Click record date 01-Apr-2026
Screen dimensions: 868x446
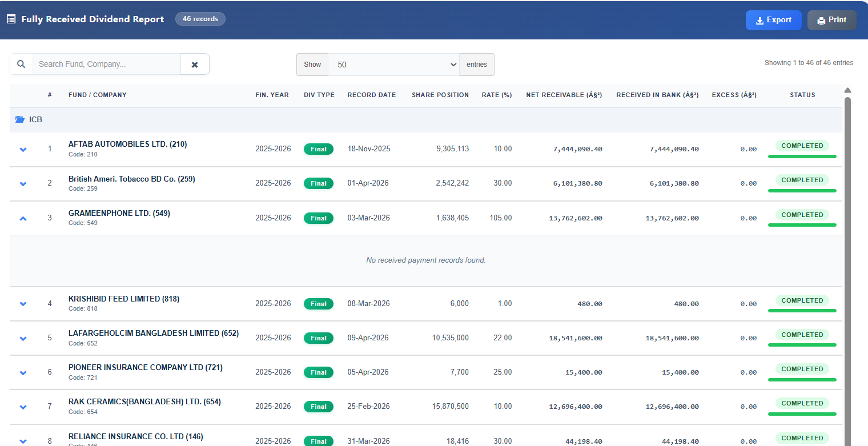[x=368, y=183]
